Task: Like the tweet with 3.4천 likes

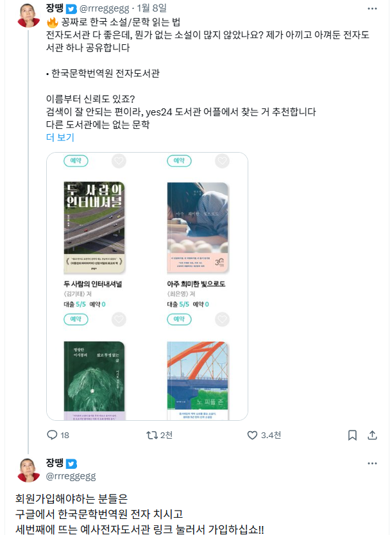Action: (x=253, y=435)
